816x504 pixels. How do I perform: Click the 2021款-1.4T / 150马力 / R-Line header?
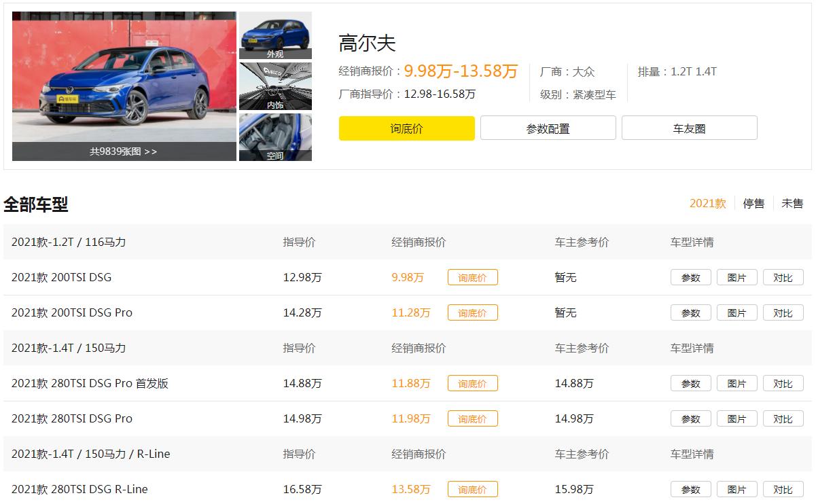click(91, 454)
